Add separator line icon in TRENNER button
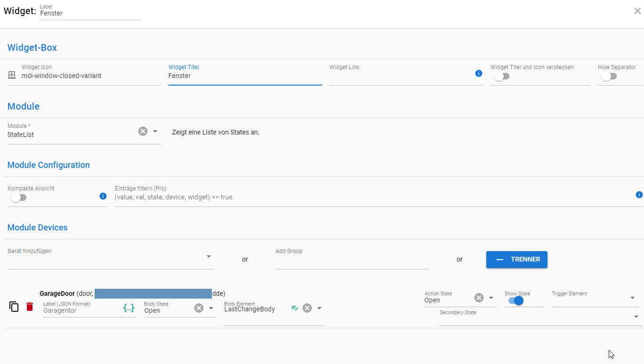The width and height of the screenshot is (644, 364). (500, 260)
